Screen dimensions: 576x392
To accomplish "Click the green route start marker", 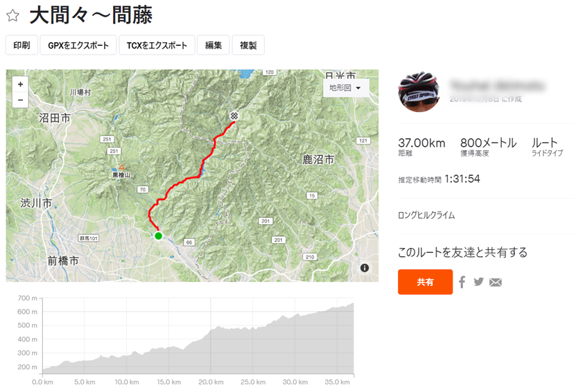I will (158, 235).
